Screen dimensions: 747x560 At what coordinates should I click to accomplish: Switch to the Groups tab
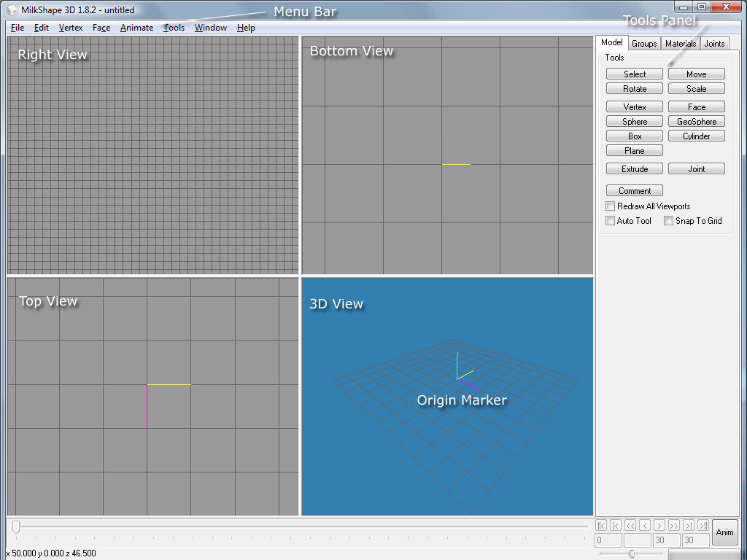pyautogui.click(x=644, y=43)
